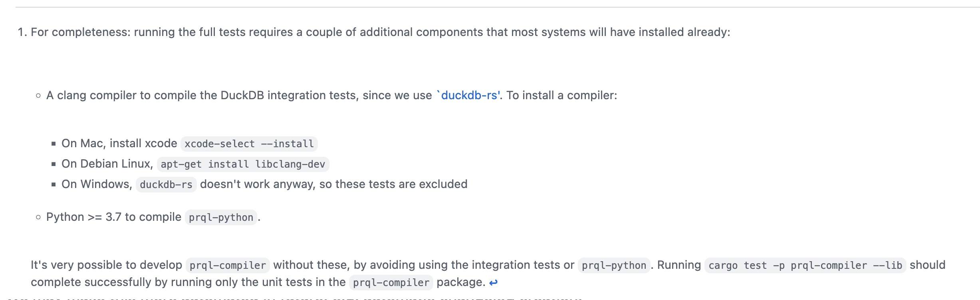This screenshot has width=980, height=300.
Task: Click the square bullet before 'On Mac'
Action: click(54, 144)
